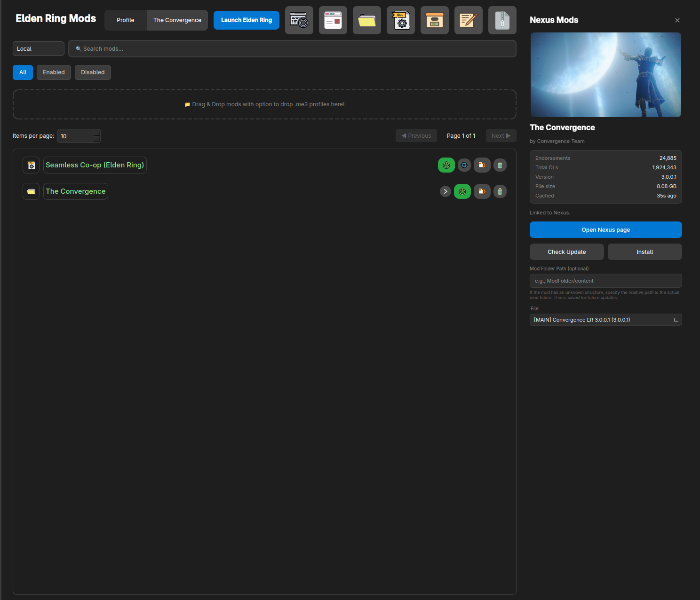700x600 pixels.
Task: Click the archive box icon in toolbar
Action: [435, 20]
